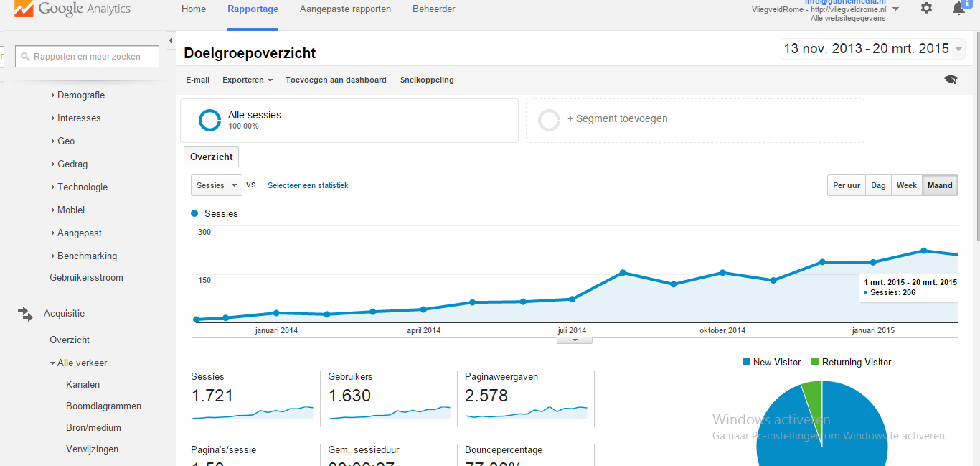Open the Verwijzingen report
The height and width of the screenshot is (466, 980).
pos(92,449)
